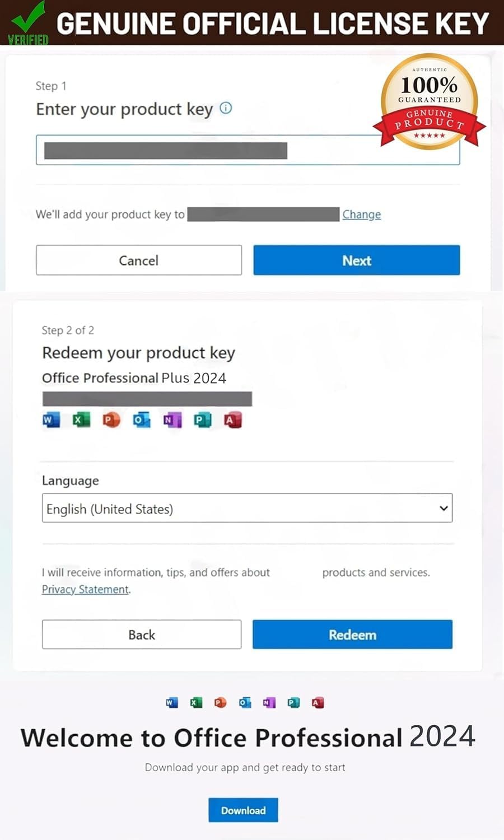Click the Word icon in Redeem step
Viewport: 504px width, 840px height.
click(x=50, y=419)
